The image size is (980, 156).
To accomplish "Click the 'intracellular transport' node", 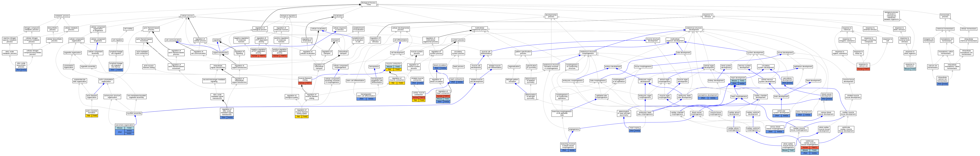I will click(343, 53).
